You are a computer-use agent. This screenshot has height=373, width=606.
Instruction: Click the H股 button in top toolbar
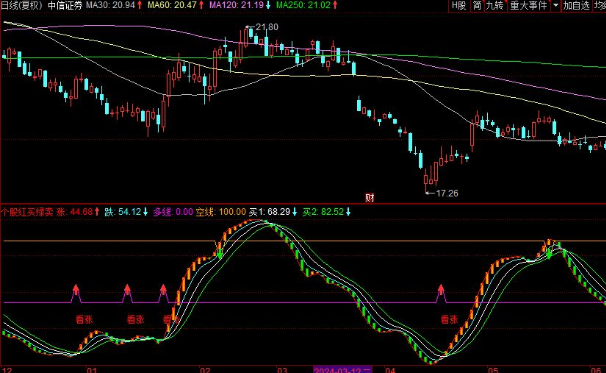click(459, 5)
